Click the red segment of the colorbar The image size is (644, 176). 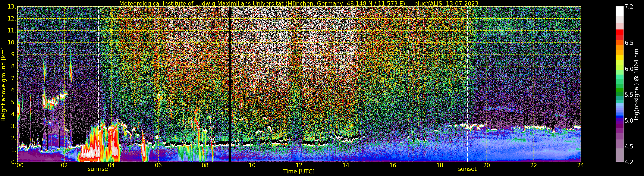point(619,32)
